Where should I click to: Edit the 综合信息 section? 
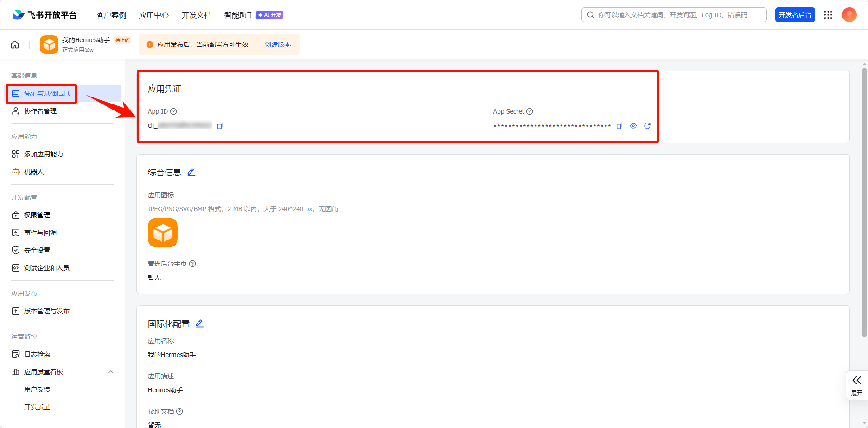pos(191,172)
